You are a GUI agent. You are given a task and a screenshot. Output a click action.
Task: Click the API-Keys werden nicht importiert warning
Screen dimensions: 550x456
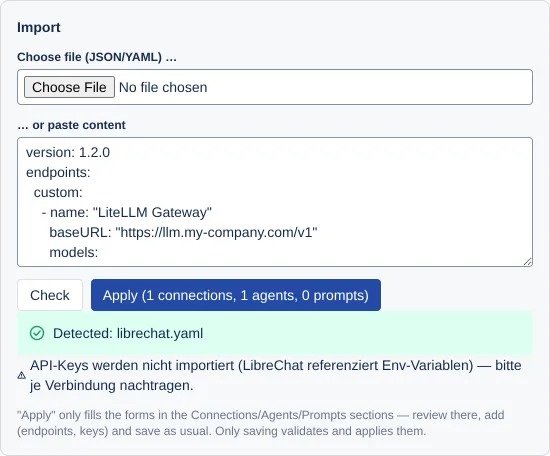275,375
